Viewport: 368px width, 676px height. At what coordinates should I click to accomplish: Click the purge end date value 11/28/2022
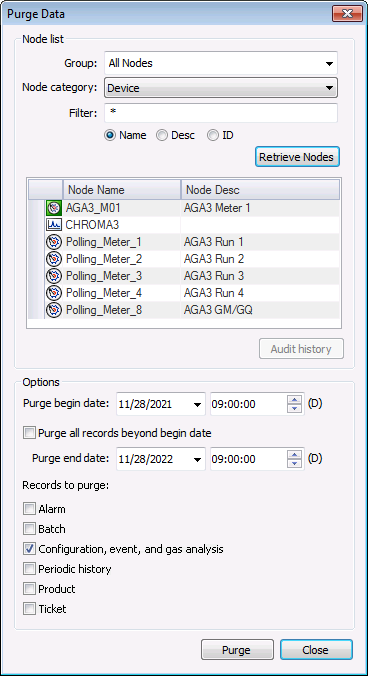click(146, 459)
